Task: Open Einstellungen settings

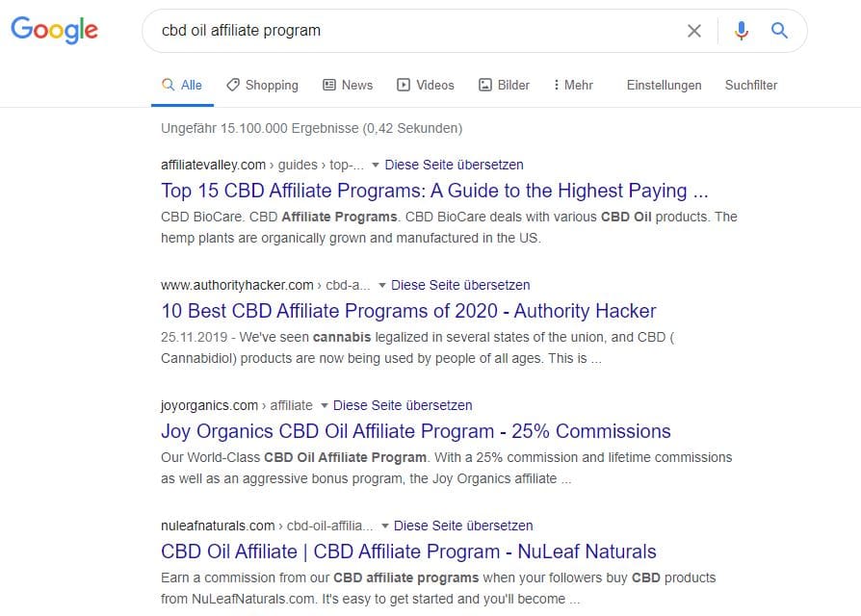Action: click(x=664, y=85)
